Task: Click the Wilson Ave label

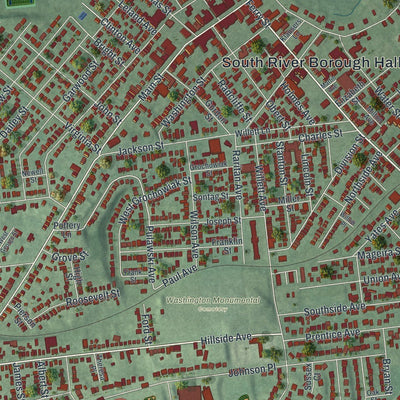Action: [194, 234]
